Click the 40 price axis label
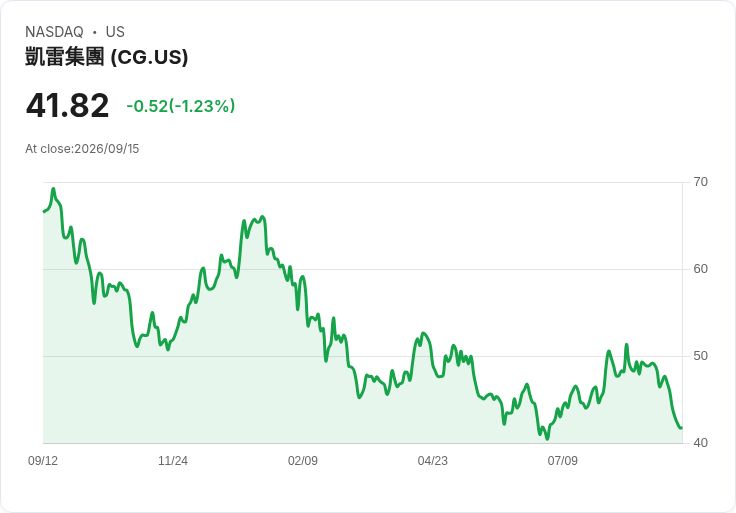 (700, 443)
